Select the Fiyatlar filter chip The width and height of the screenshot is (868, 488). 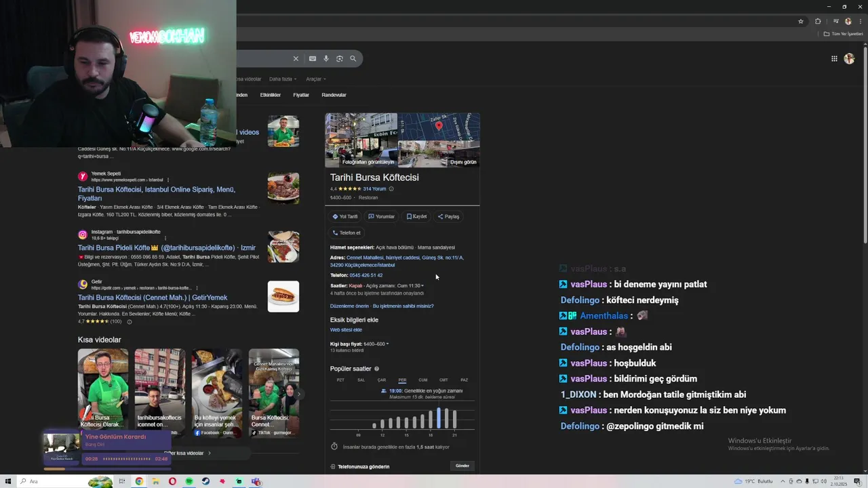[301, 95]
